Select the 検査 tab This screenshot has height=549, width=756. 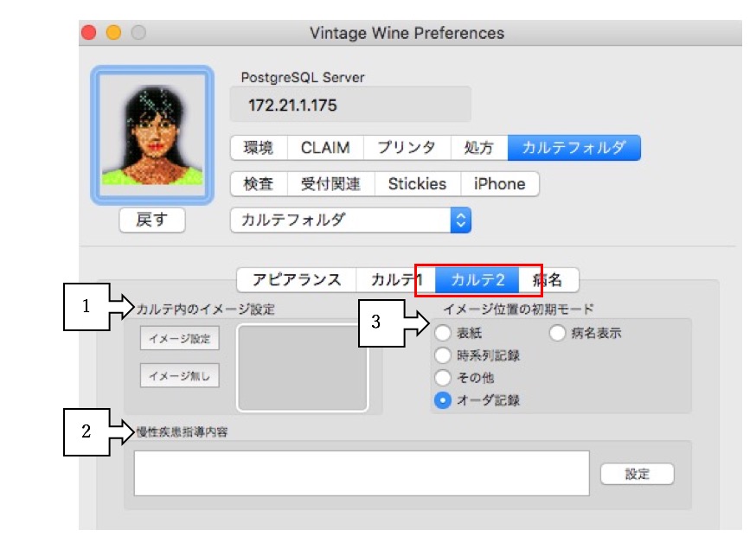pyautogui.click(x=259, y=184)
